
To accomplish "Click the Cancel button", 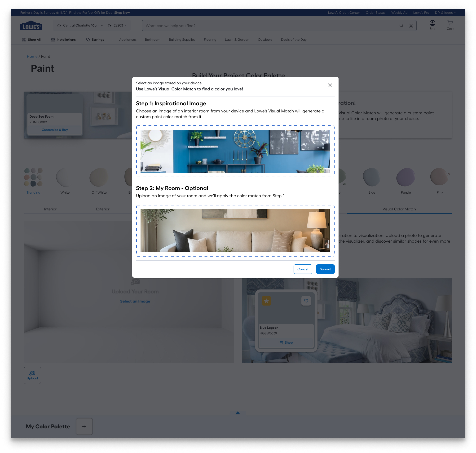I will pos(303,269).
